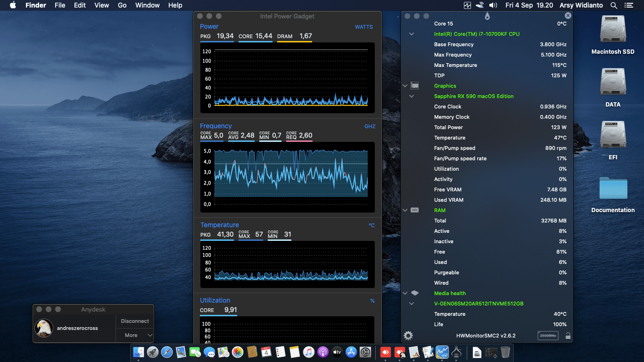644x362 pixels.
Task: Select the Documentation folder on desktop
Action: [x=613, y=189]
